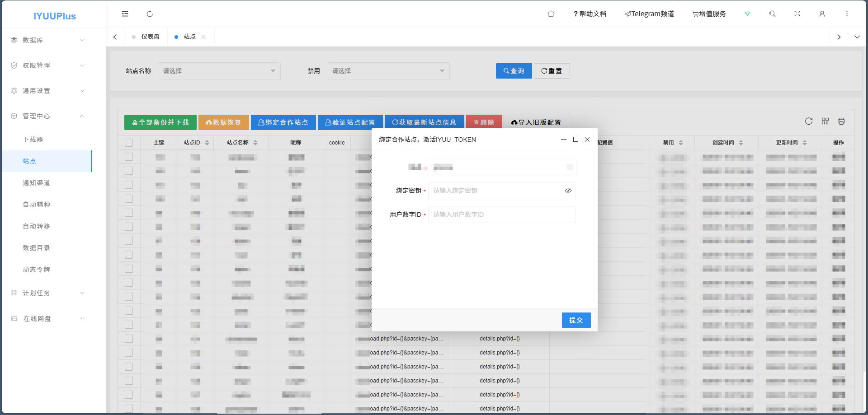This screenshot has height=415, width=868.
Task: Toggle fullscreen mode icon
Action: pyautogui.click(x=797, y=14)
